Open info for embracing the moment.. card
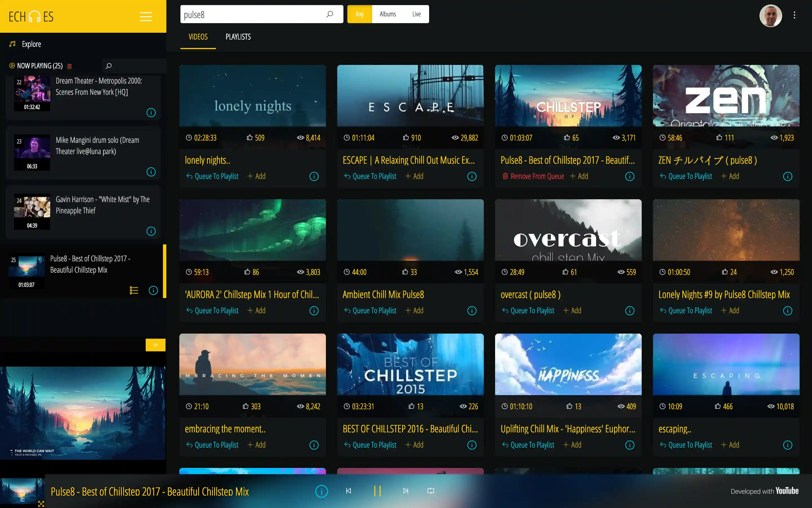Viewport: 812px width, 508px height. coord(314,445)
